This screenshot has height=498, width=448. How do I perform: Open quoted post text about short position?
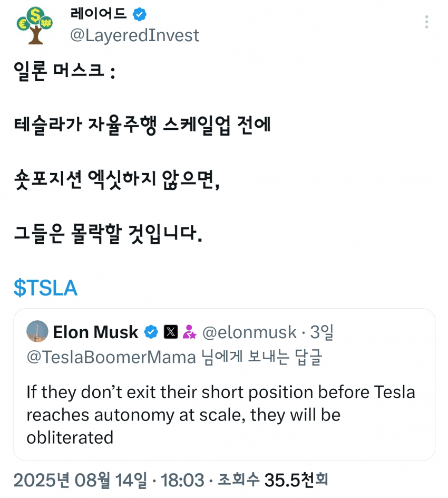[x=220, y=415]
